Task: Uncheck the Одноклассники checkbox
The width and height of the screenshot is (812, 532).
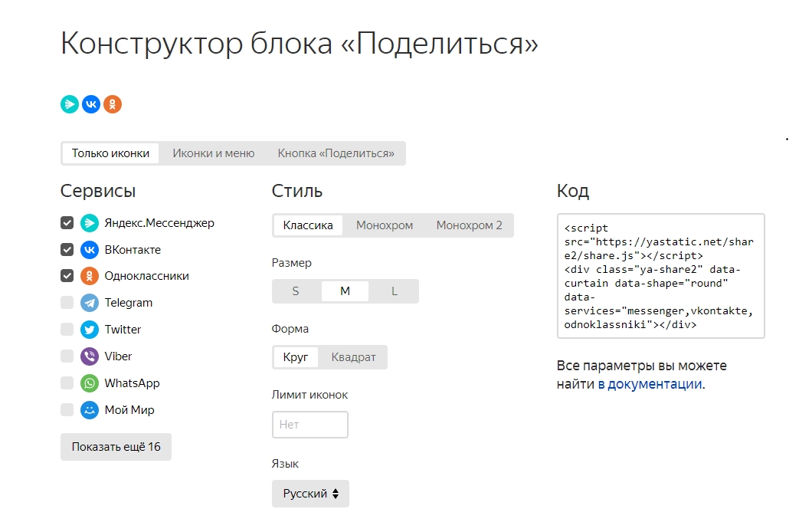Action: (x=67, y=276)
